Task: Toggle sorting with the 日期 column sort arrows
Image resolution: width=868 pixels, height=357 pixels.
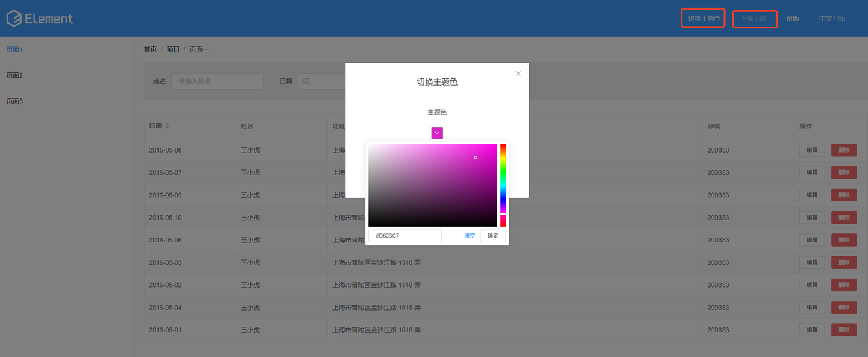Action: click(x=166, y=125)
